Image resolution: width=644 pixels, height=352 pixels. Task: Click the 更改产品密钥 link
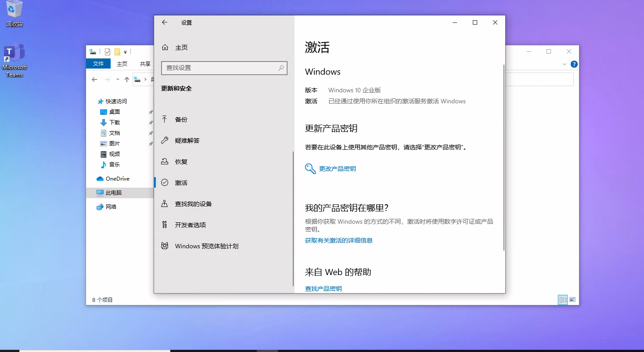(x=338, y=169)
